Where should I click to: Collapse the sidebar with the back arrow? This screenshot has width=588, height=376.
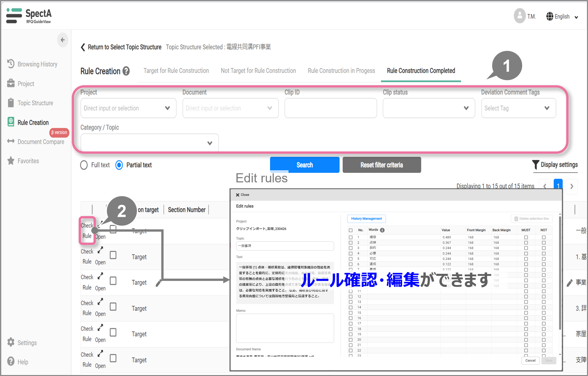click(63, 40)
